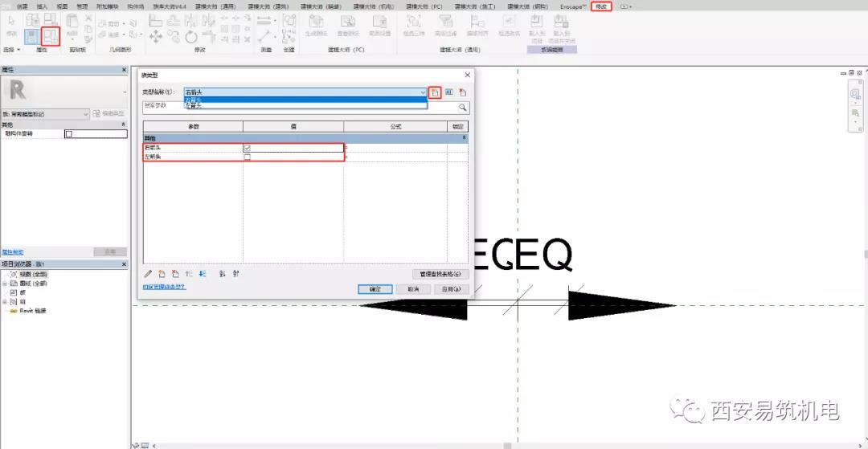Screen dimensions: 868x449
Task: Uncheck the 右箭头 parameter checkbox
Action: (248, 148)
